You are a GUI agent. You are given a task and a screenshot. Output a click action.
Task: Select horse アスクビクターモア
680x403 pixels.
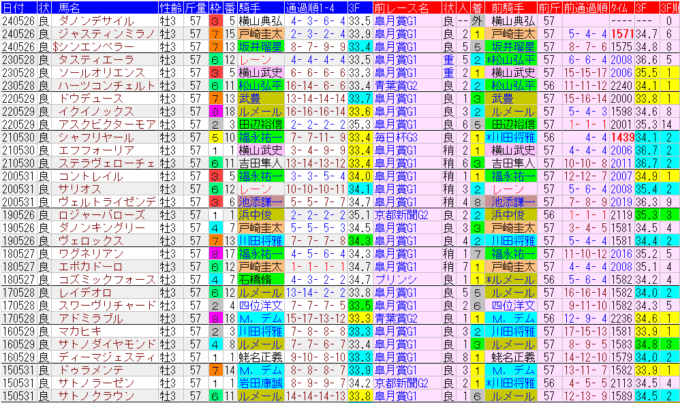pyautogui.click(x=106, y=125)
